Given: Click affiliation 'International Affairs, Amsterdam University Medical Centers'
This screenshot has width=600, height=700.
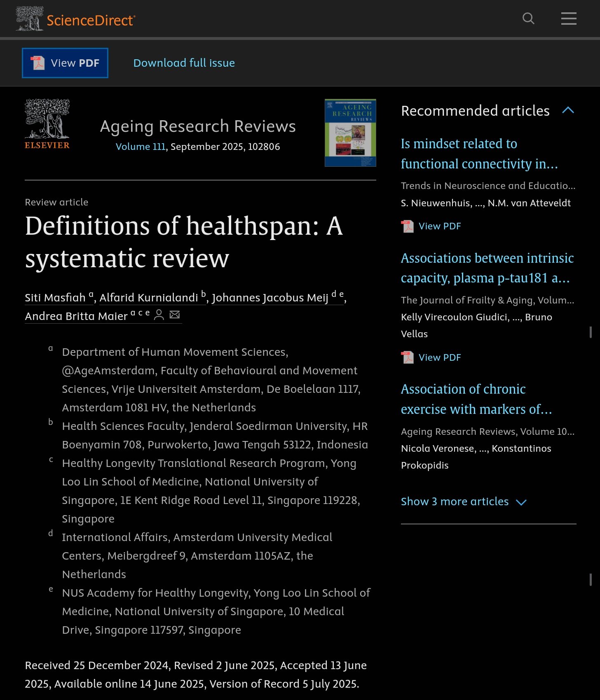Looking at the screenshot, I should point(197,555).
